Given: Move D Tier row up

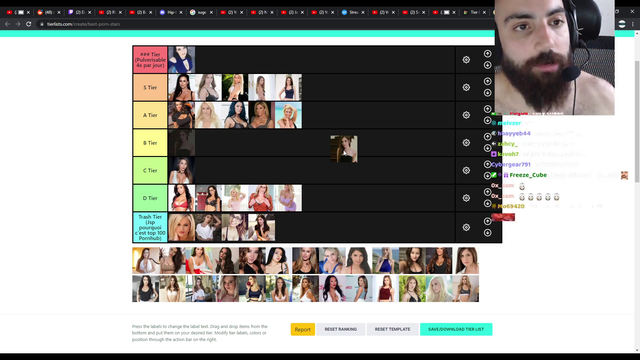Looking at the screenshot, I should pos(487,192).
